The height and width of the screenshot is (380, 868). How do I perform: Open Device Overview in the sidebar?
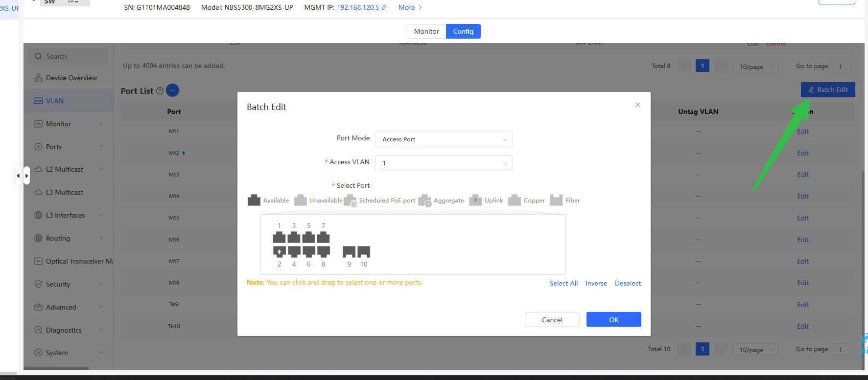pos(71,78)
